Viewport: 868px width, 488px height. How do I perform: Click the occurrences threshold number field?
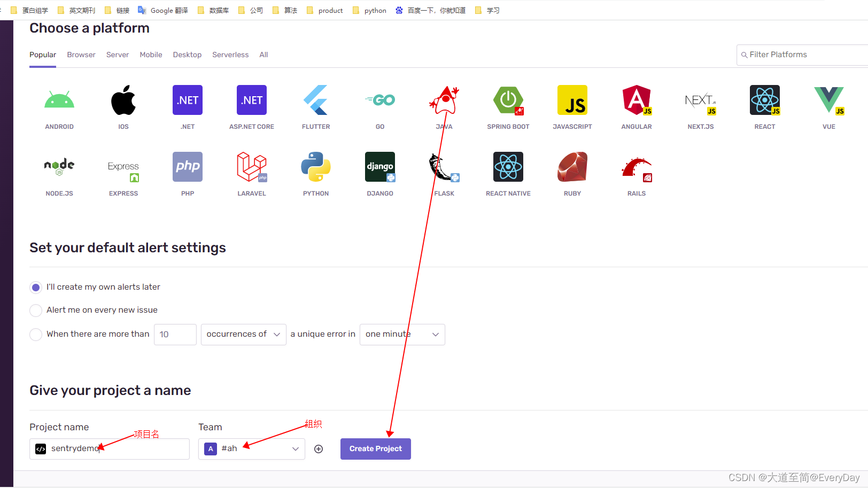175,335
